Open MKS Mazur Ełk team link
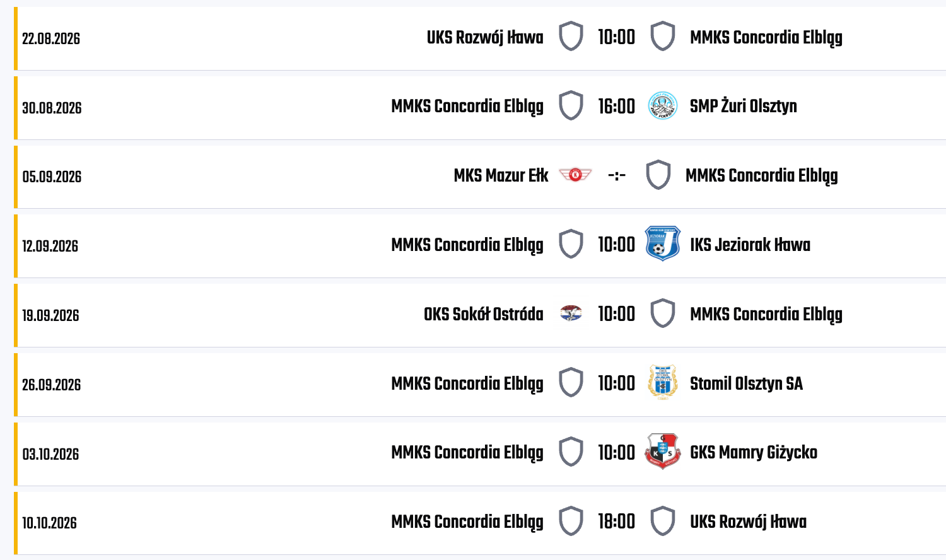 coord(501,175)
